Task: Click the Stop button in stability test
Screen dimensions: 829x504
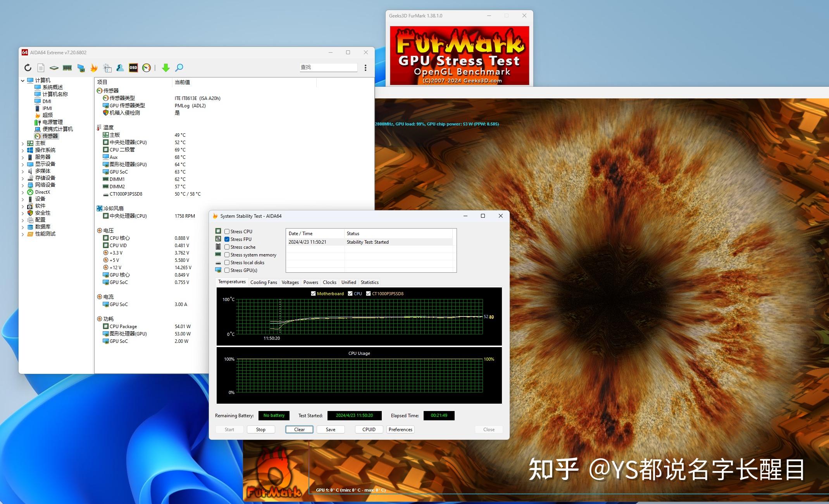Action: point(260,429)
